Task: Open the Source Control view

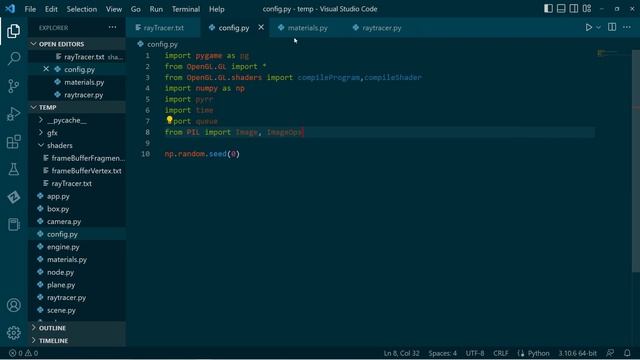Action: [x=13, y=86]
